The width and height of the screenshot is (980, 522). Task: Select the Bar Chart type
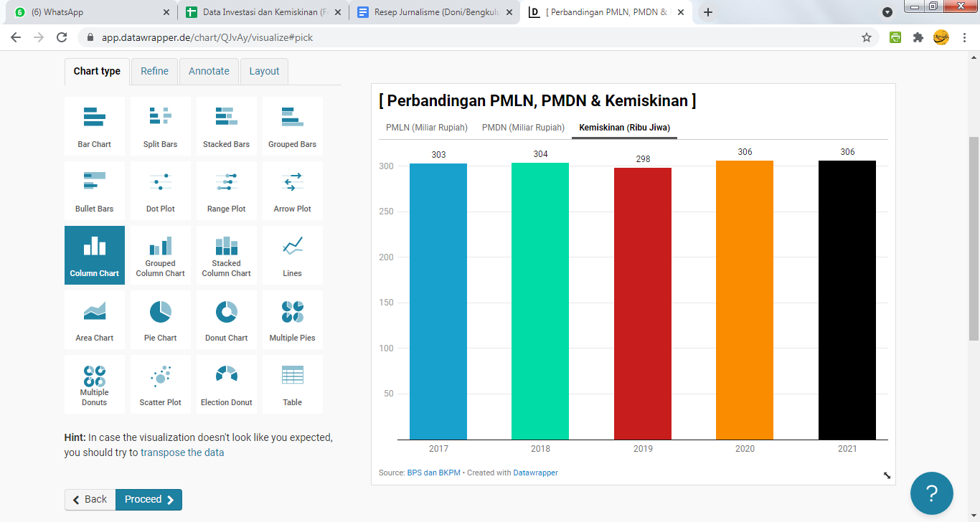[x=95, y=126]
